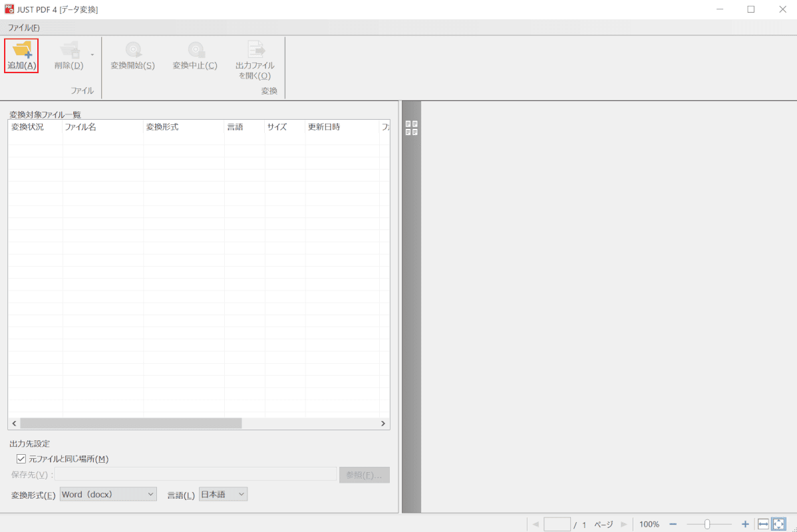Minimize the JUST PDF 4 window
Screen dimensions: 797x532
point(720,9)
